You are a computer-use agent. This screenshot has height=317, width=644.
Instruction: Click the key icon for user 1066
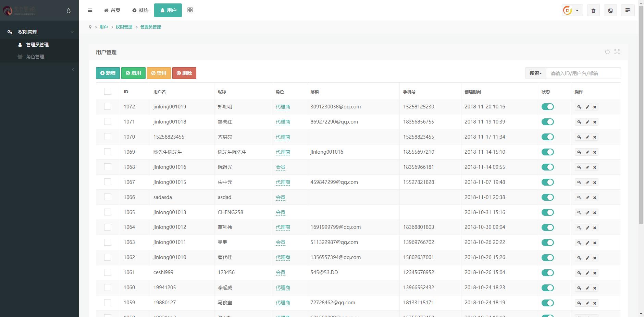point(579,198)
